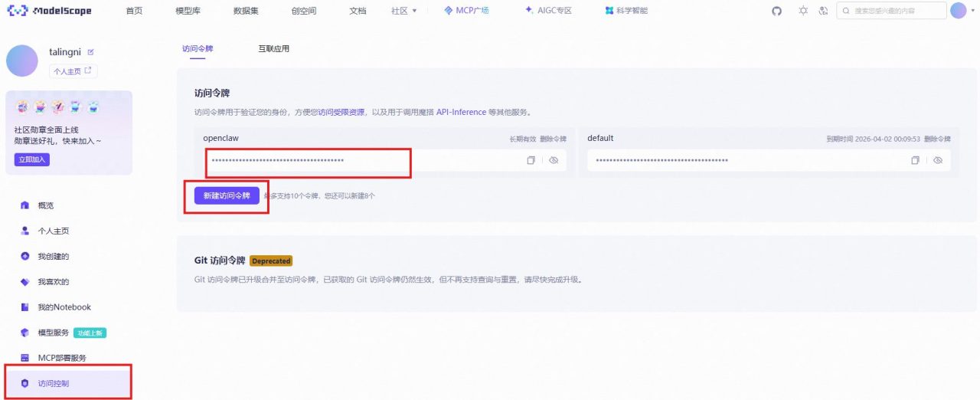
Task: Click the language switch icon in the header
Action: (x=824, y=11)
